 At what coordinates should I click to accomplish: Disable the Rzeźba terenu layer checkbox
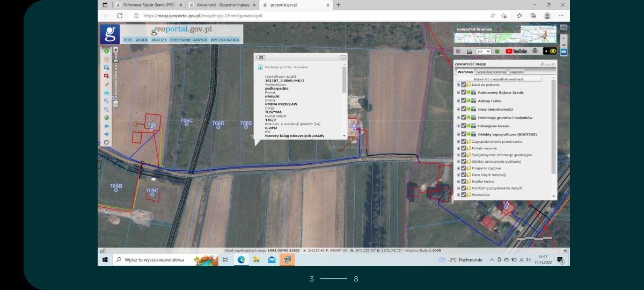pyautogui.click(x=463, y=182)
